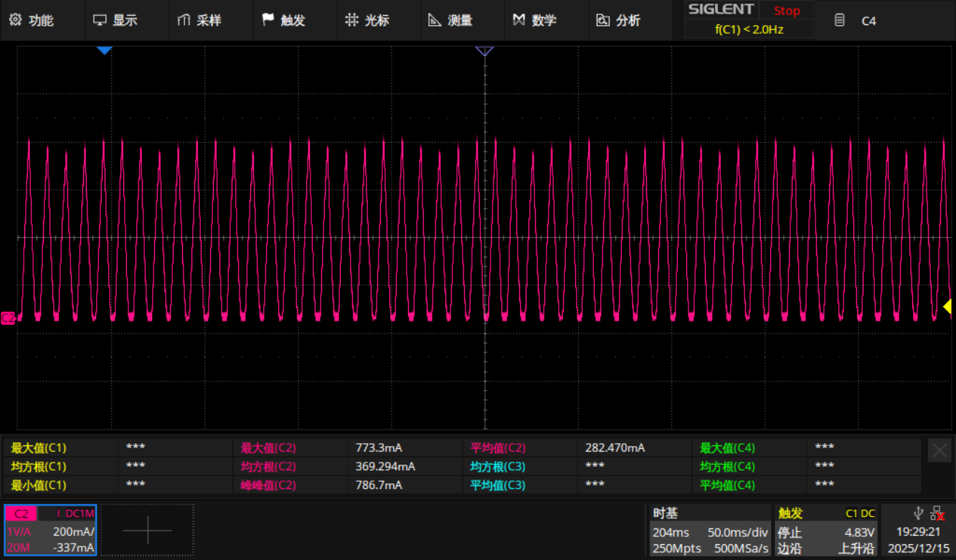The image size is (956, 560).
Task: Select the 均方根(C2) measurement label
Action: coord(268,467)
